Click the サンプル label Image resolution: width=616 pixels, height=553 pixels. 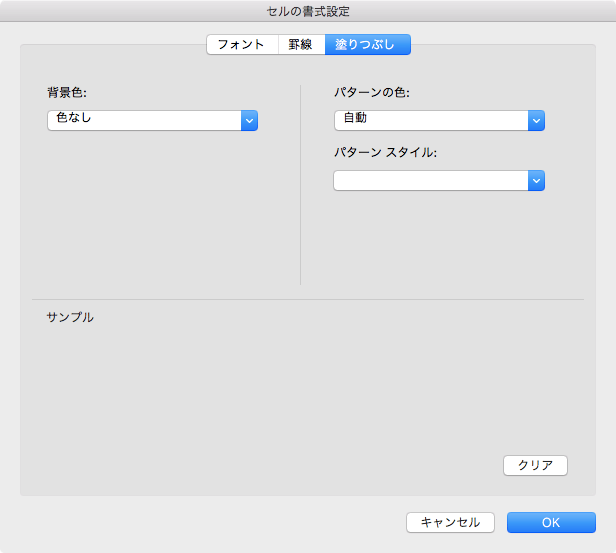[x=70, y=317]
